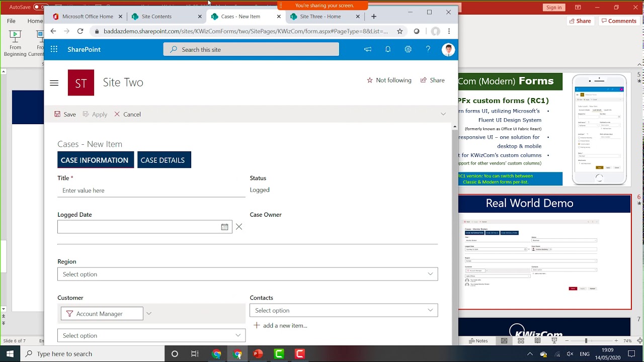Switch to Site Three - Home browser tab
The height and width of the screenshot is (362, 644).
click(325, 17)
